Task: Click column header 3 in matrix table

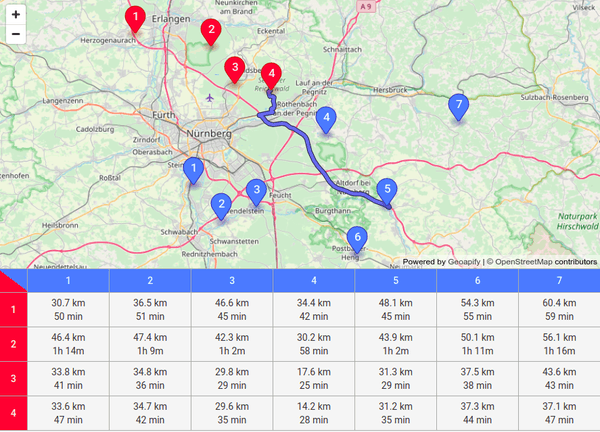Action: tap(232, 280)
